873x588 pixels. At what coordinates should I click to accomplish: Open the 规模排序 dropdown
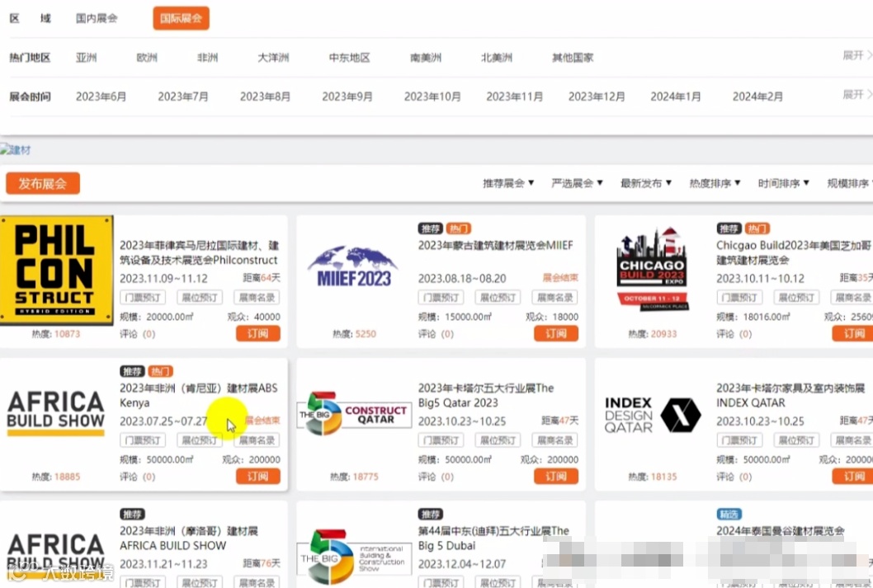849,183
